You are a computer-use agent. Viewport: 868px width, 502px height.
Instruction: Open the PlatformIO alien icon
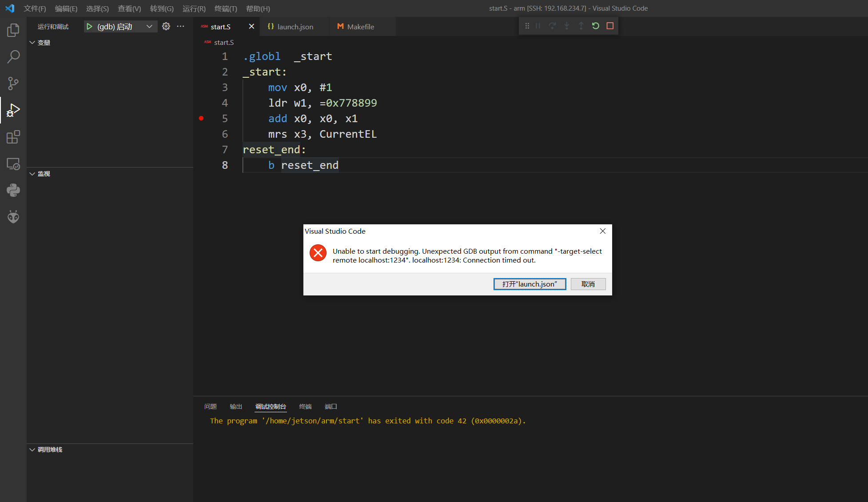coord(13,217)
